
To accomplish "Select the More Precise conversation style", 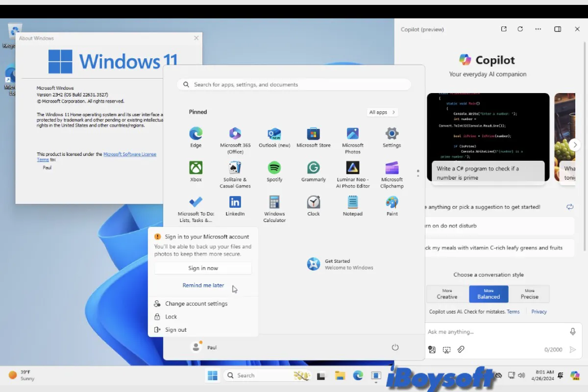I will [530, 294].
